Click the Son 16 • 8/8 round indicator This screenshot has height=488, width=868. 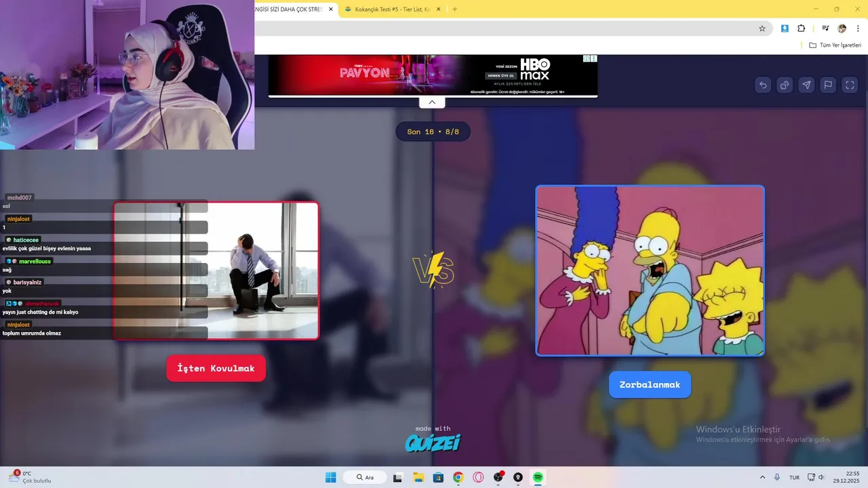(433, 131)
